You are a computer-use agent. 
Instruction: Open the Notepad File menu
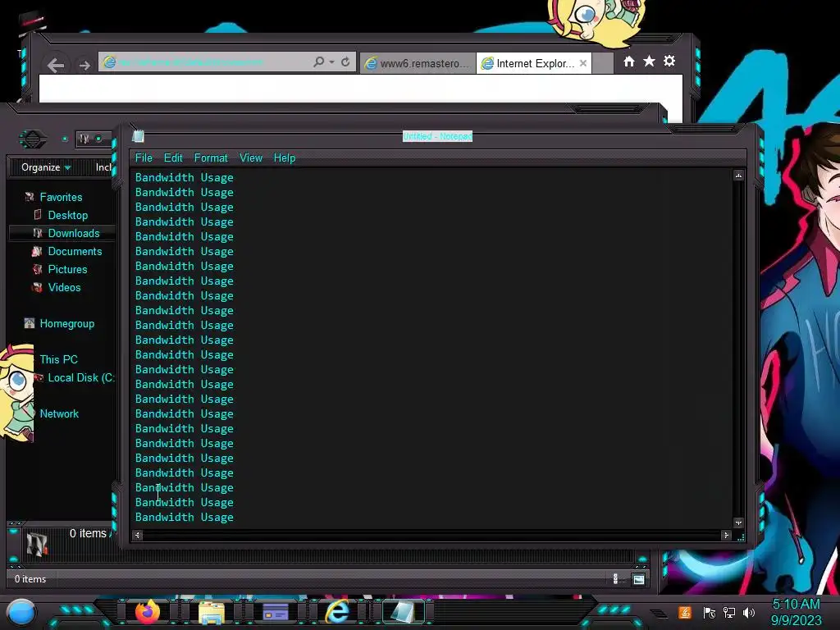[144, 157]
